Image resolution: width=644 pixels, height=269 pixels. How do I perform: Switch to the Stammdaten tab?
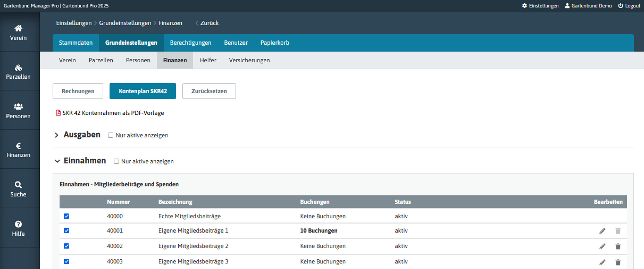coord(76,43)
